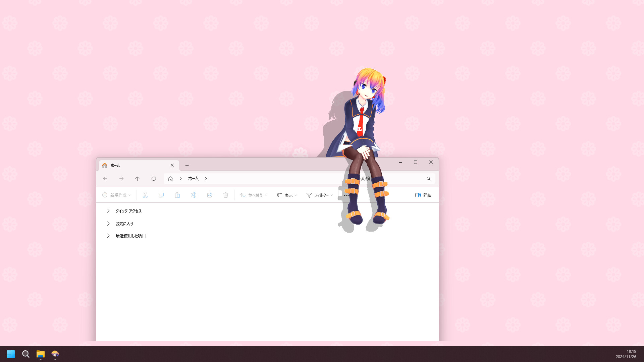Click the Rename icon

pyautogui.click(x=194, y=195)
